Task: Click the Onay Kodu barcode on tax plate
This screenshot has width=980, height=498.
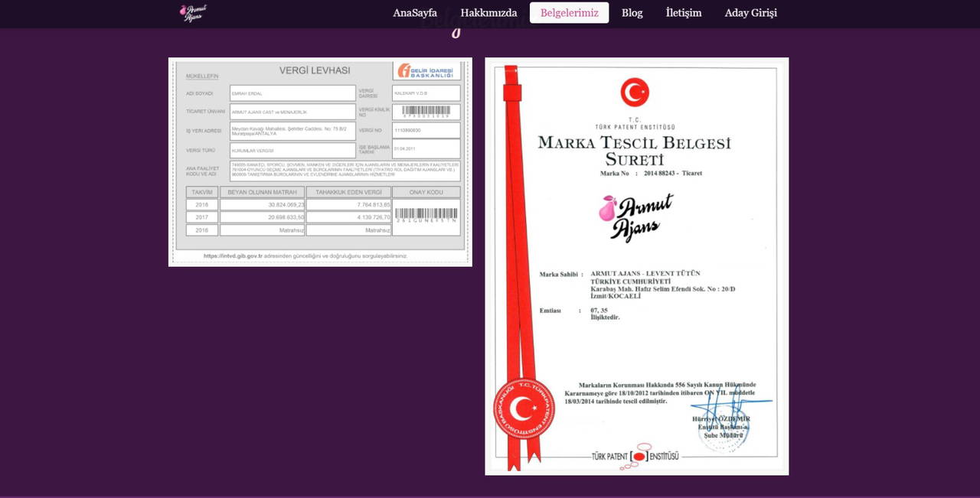Action: [426, 214]
